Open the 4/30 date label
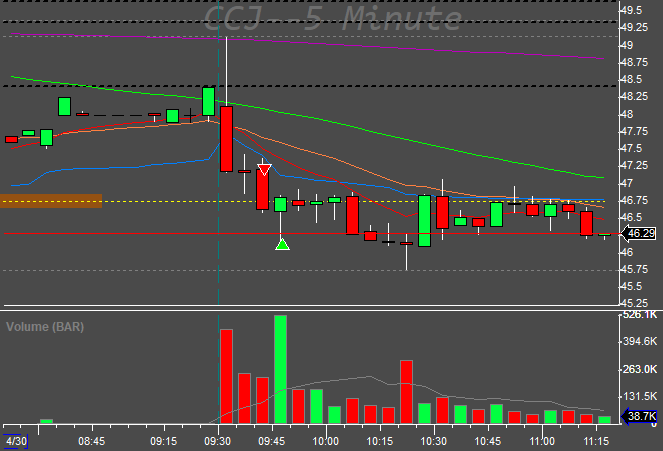 coord(16,441)
